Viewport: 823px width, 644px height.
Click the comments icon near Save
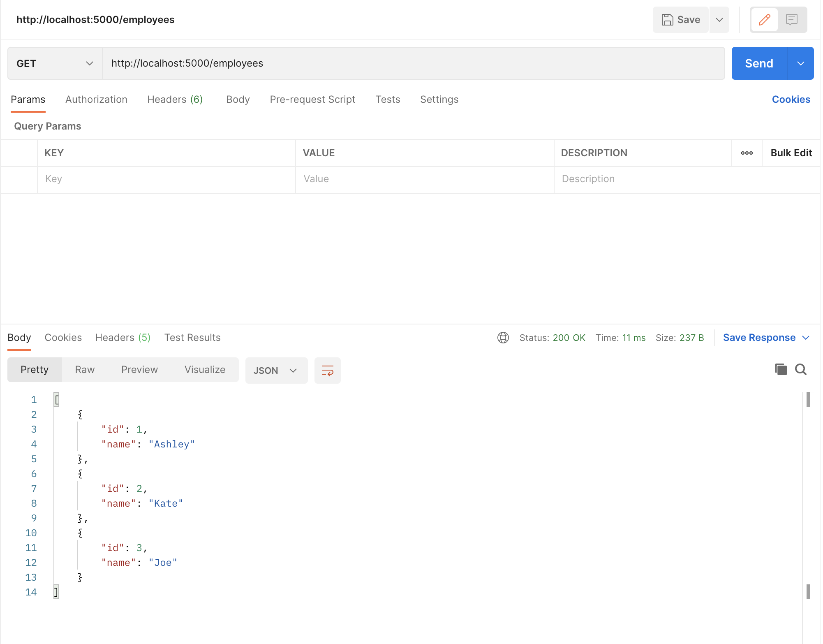792,19
